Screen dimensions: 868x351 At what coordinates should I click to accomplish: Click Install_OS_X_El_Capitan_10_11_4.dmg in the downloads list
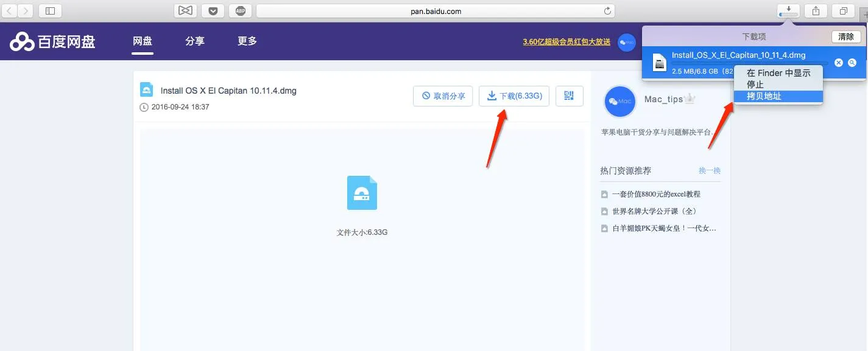click(738, 55)
